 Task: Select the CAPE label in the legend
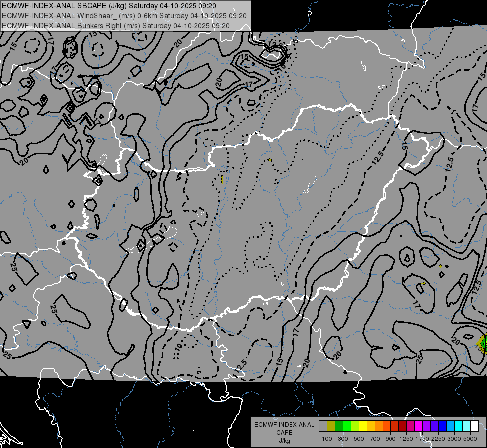(284, 433)
